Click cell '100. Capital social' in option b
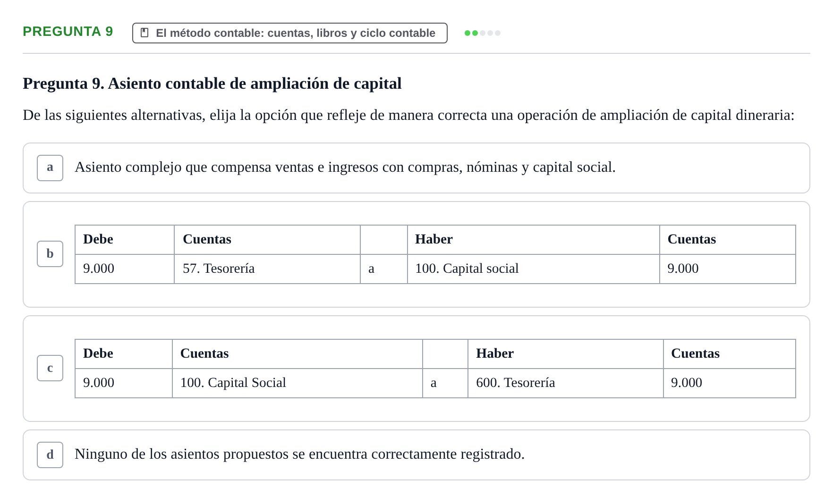Screen dimensions: 833x504 (534, 269)
